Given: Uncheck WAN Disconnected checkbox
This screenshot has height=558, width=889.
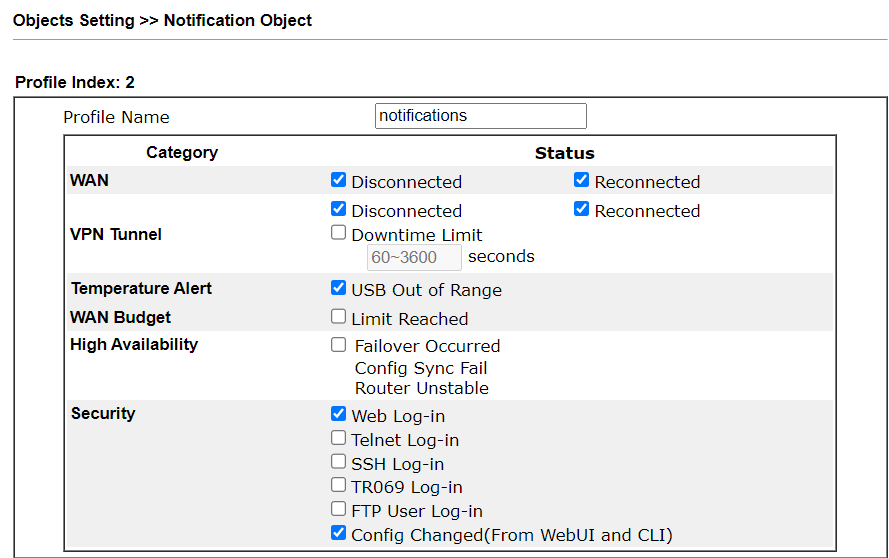Looking at the screenshot, I should coord(338,180).
